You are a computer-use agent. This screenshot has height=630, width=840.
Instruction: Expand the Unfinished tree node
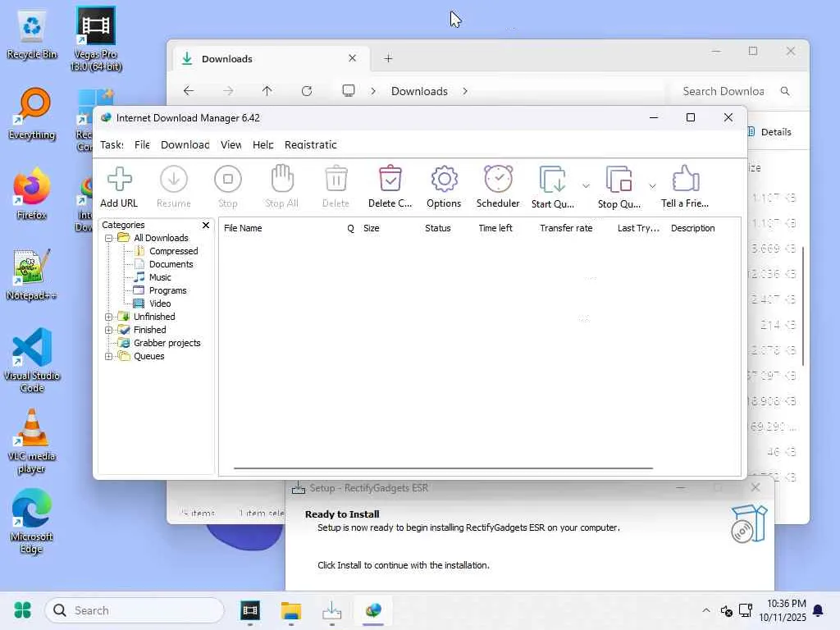point(109,317)
